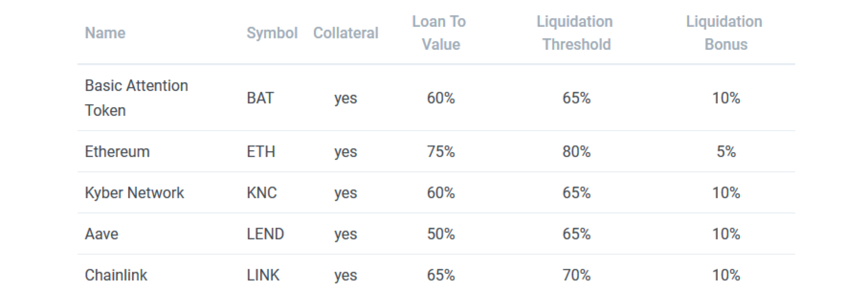Click the Kyber Network name
The width and height of the screenshot is (868, 291).
click(x=134, y=193)
